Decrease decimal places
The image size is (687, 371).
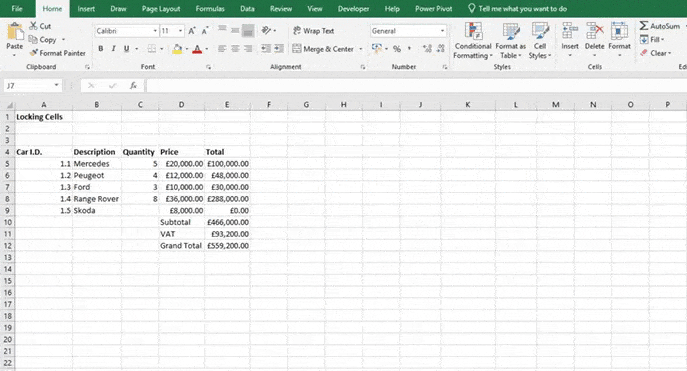point(440,49)
